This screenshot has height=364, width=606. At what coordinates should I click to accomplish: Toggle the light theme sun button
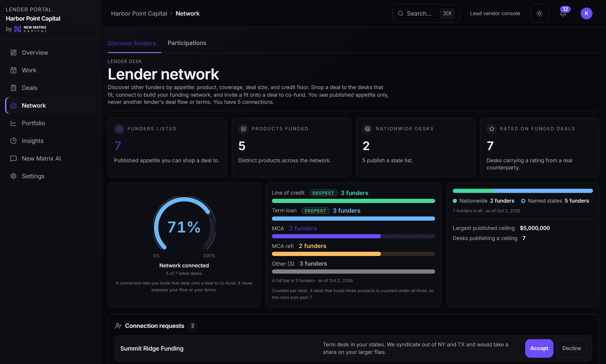pyautogui.click(x=539, y=13)
